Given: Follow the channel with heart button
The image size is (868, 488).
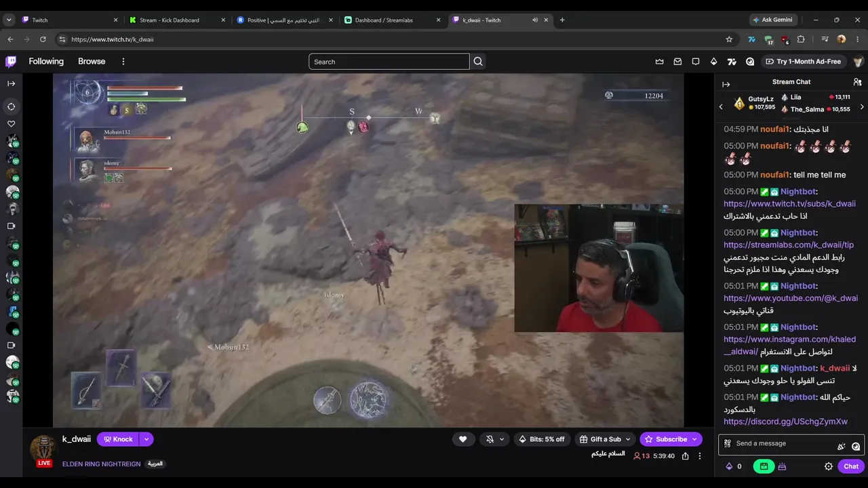Looking at the screenshot, I should [462, 439].
